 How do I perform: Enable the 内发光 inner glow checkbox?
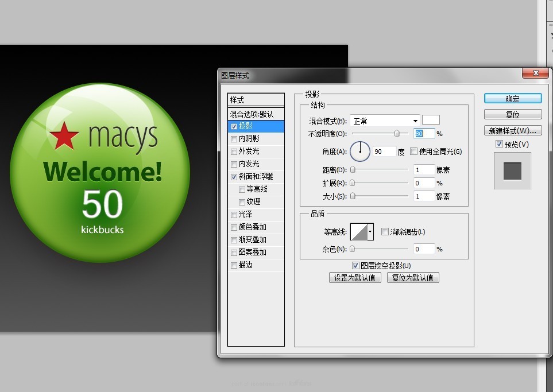(234, 164)
